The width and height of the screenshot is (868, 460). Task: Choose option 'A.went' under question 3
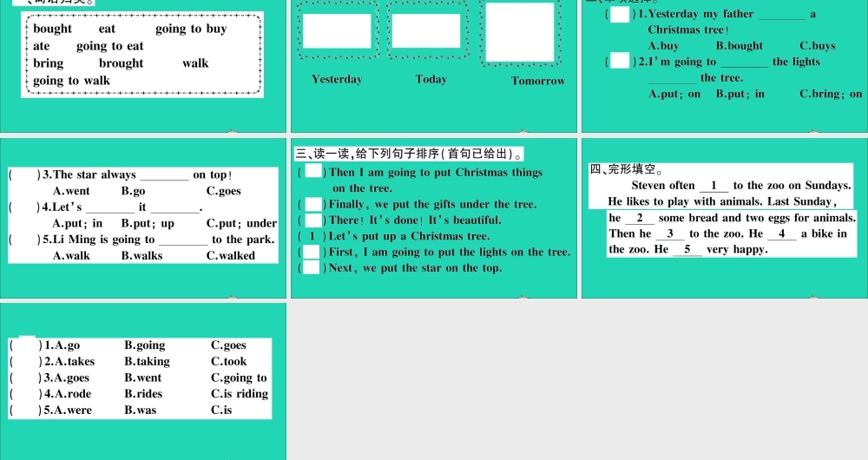71,191
